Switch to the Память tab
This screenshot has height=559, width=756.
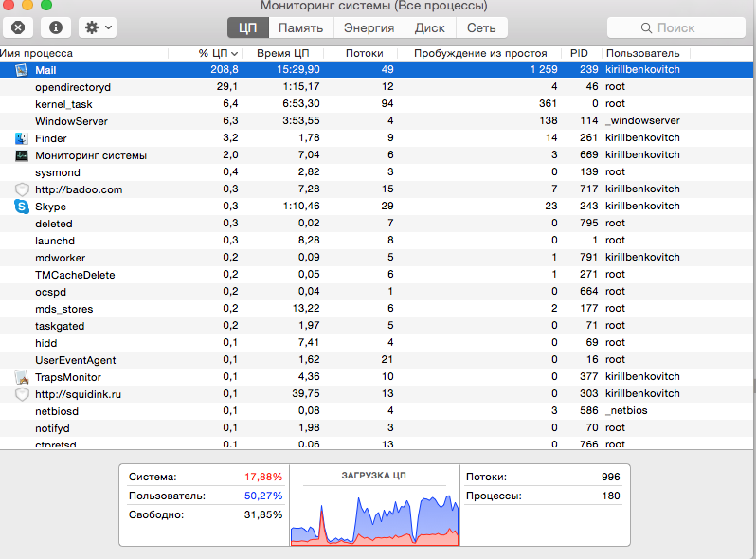click(x=301, y=28)
